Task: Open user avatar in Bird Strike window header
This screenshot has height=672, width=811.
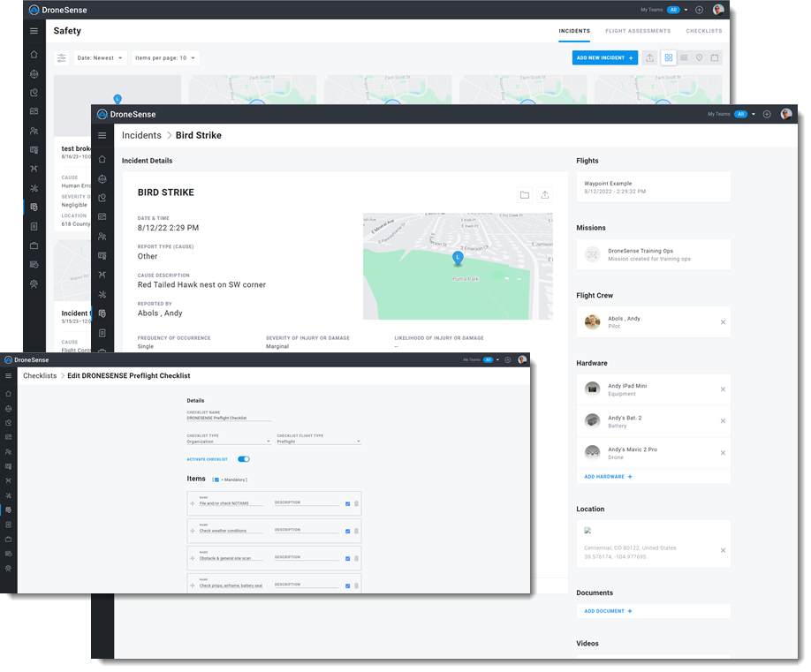Action: (x=786, y=114)
